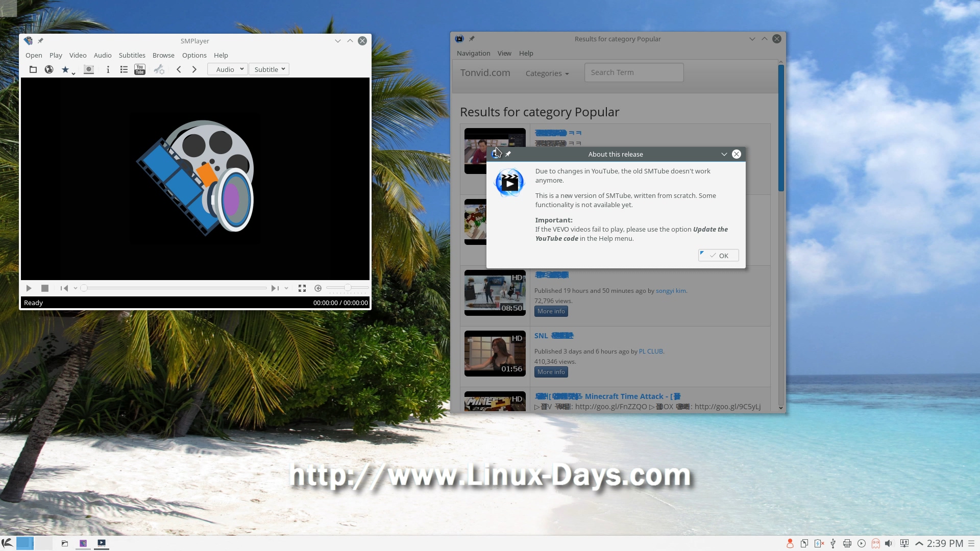Click the forward skip button
This screenshot has width=980, height=551.
[x=275, y=288]
